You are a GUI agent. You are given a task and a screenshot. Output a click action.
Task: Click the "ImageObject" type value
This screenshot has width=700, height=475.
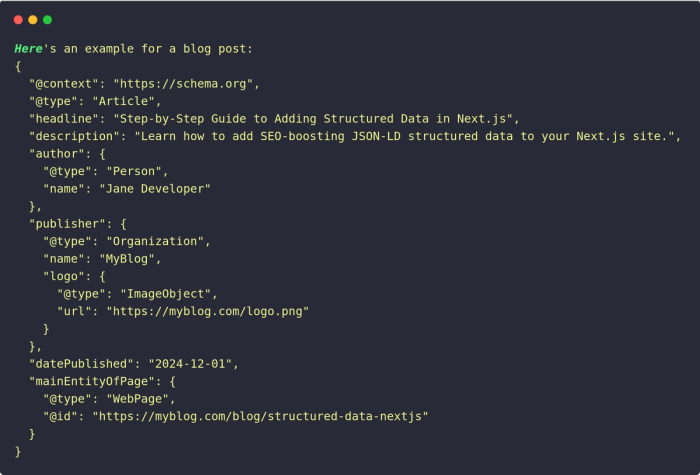[x=166, y=294]
